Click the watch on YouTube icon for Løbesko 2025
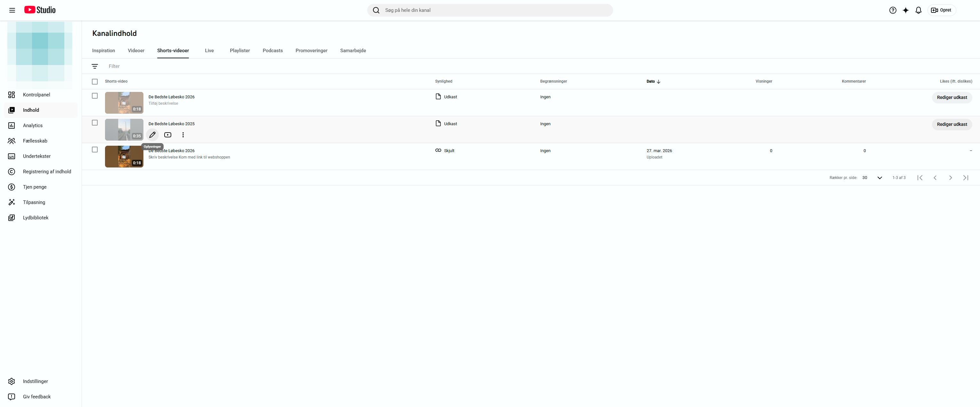Viewport: 980px width, 407px height. 168,134
